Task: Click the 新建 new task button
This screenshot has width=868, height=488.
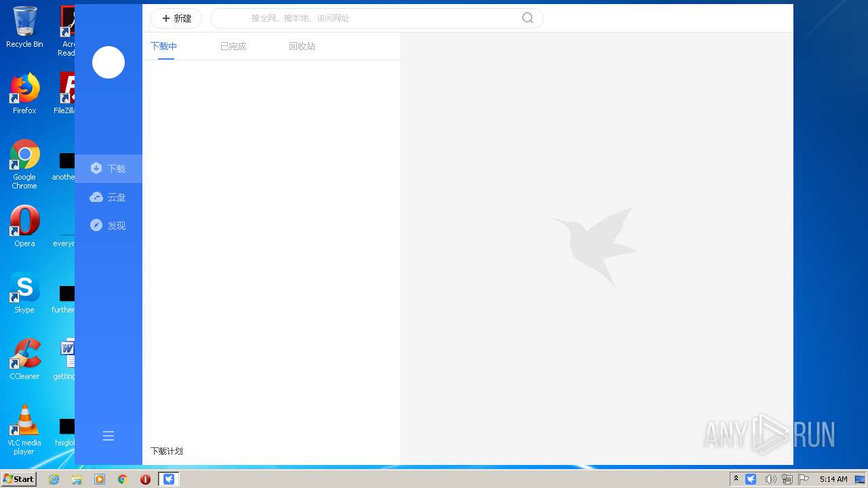Action: [x=176, y=18]
